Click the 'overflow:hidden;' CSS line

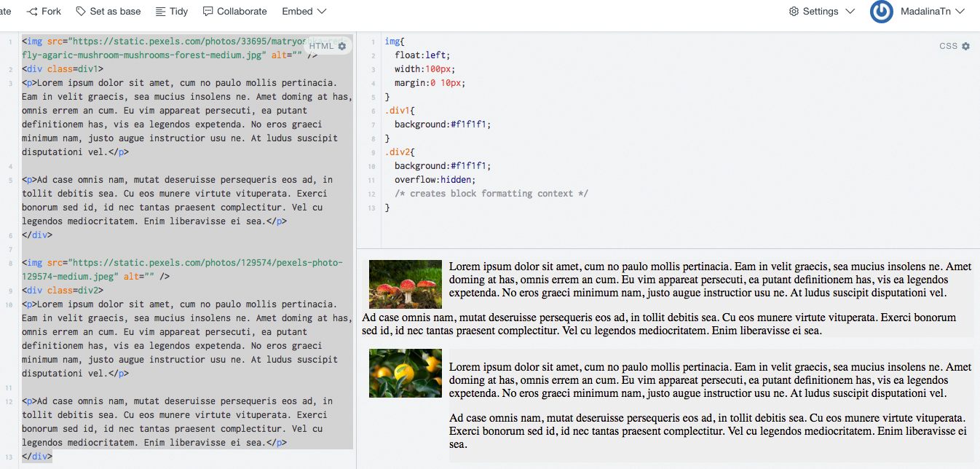pos(435,180)
